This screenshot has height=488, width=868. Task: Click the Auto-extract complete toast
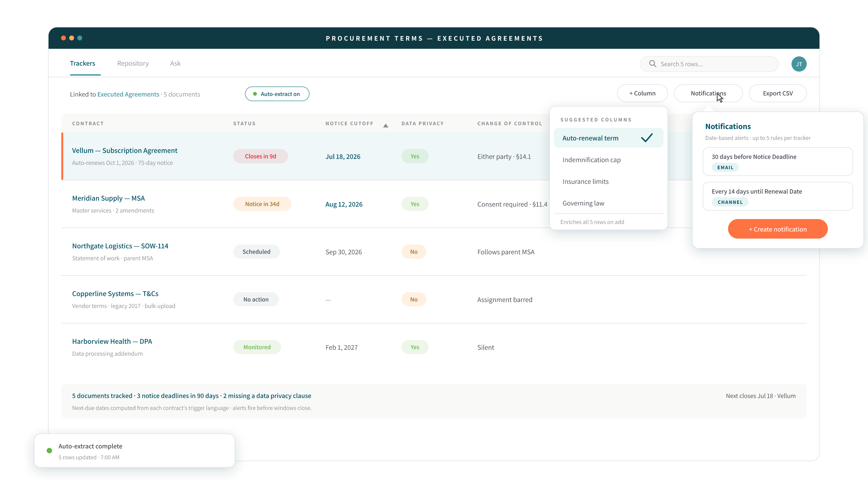(x=135, y=451)
